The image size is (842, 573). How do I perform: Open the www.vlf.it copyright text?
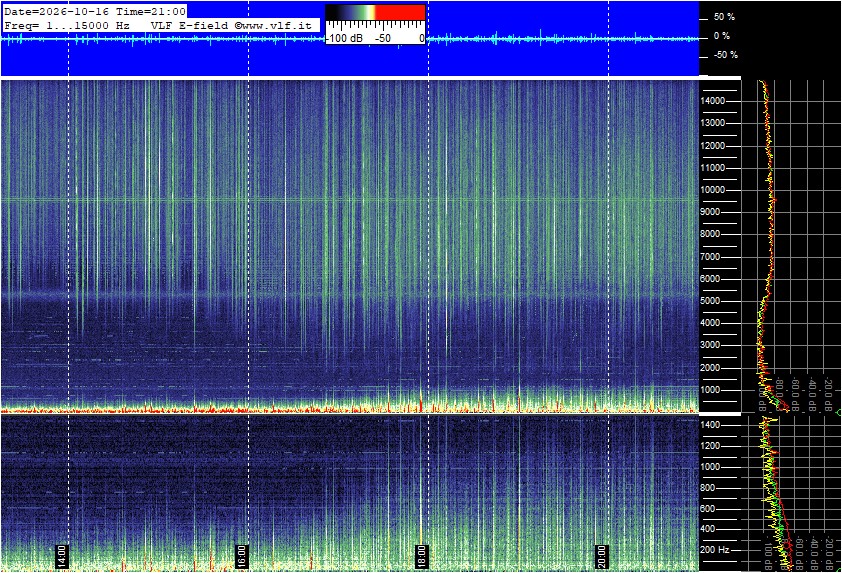(x=273, y=25)
